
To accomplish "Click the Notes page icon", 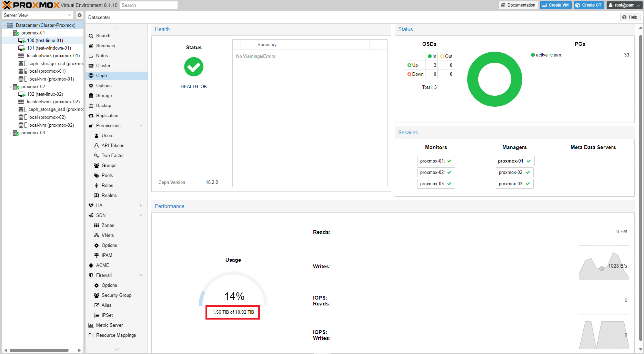I will (x=91, y=56).
